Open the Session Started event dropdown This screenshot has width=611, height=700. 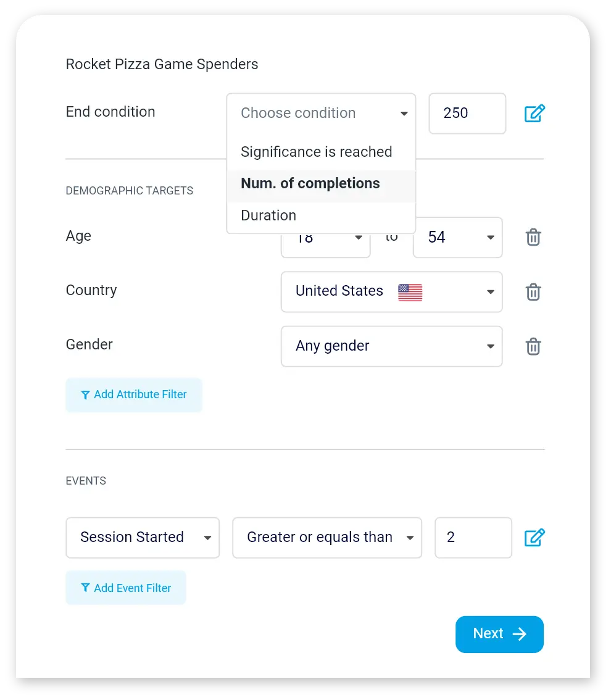[143, 538]
